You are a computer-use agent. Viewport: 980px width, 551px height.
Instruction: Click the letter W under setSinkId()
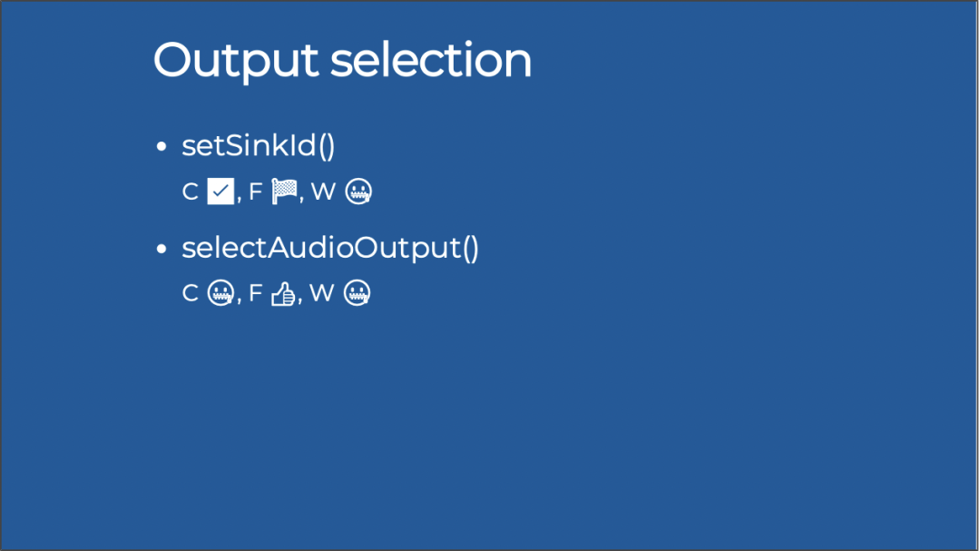click(x=323, y=192)
